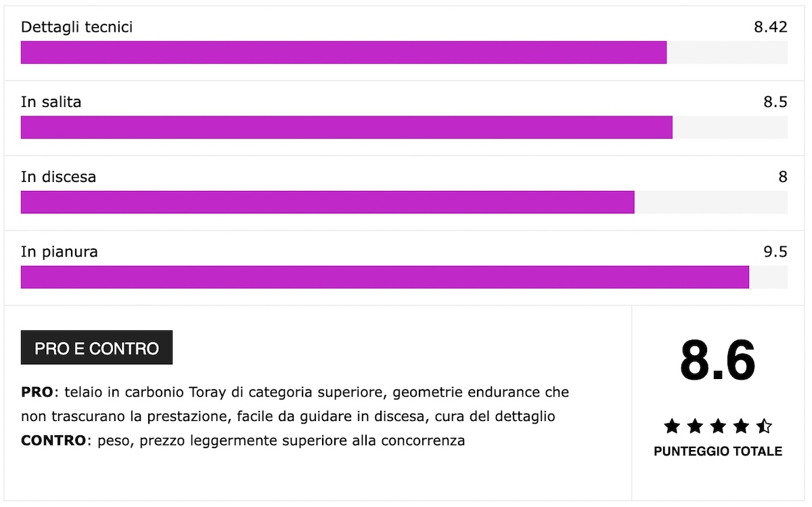This screenshot has height=507, width=812.
Task: Select the In discesa label
Action: tap(59, 177)
